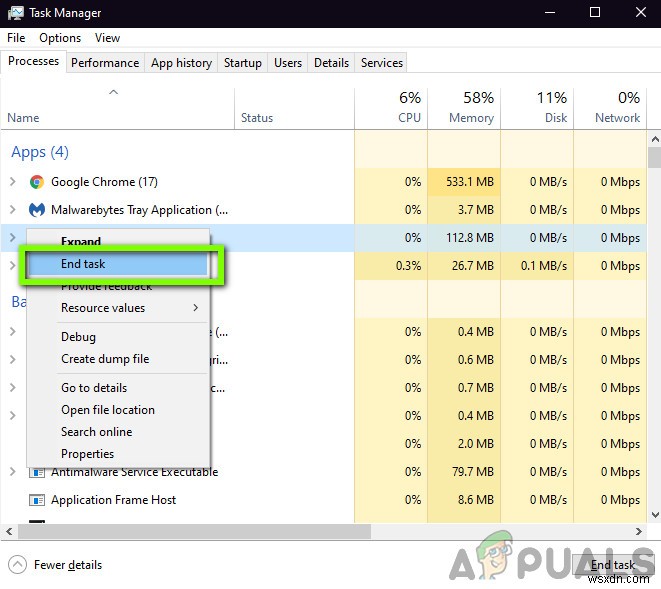Choose Open file location
Viewport: 661px width, 589px height.
(118, 410)
